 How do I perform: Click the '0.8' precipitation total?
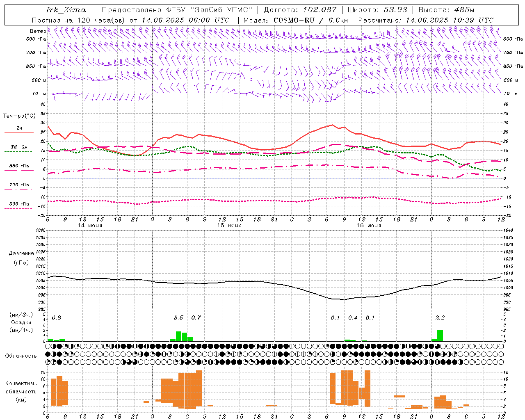tap(57, 318)
